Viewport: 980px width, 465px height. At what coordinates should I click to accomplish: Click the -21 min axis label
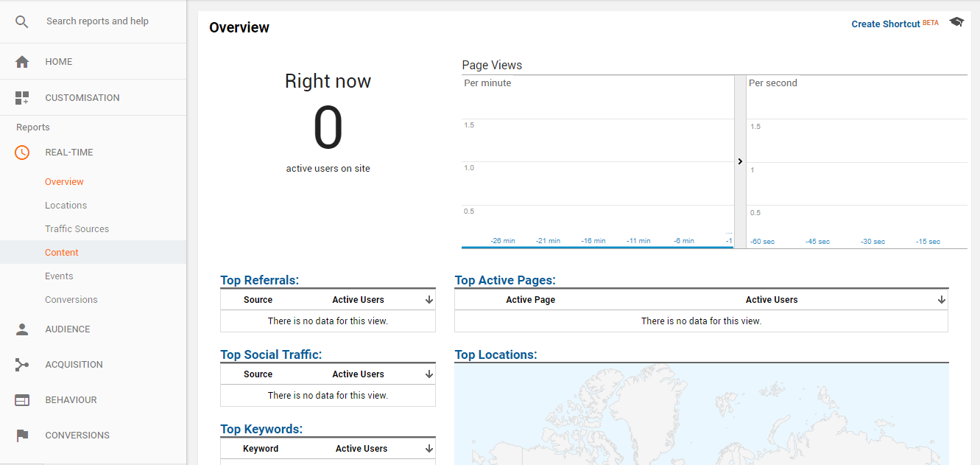tap(548, 241)
